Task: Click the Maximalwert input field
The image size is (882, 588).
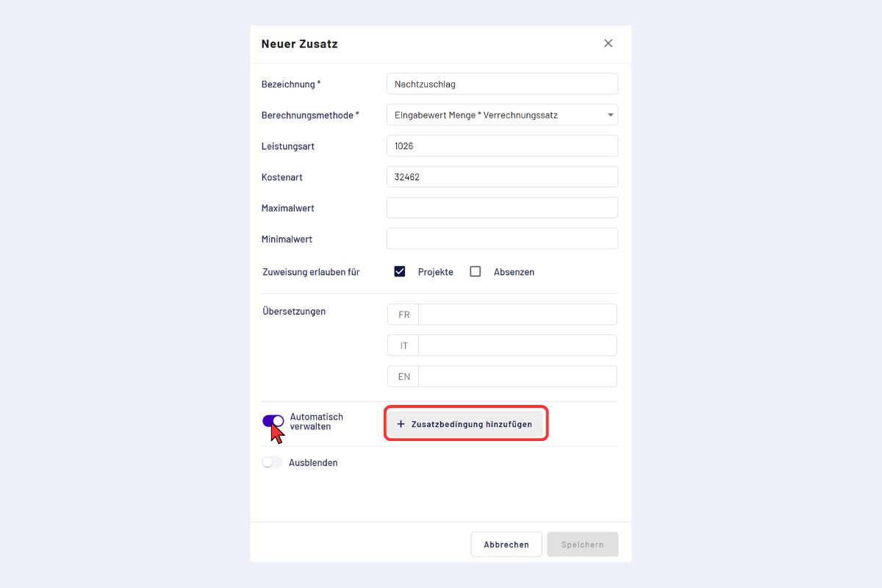Action: (x=502, y=207)
